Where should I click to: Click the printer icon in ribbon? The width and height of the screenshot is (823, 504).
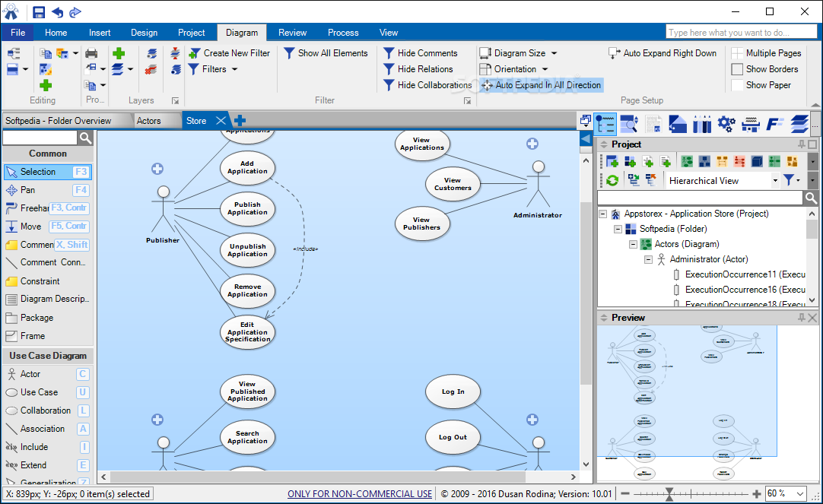point(91,53)
